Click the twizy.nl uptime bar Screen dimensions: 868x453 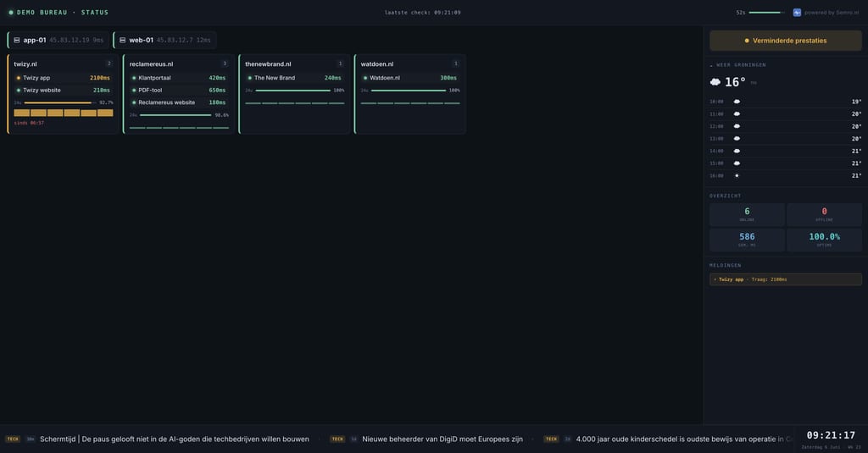(60, 102)
